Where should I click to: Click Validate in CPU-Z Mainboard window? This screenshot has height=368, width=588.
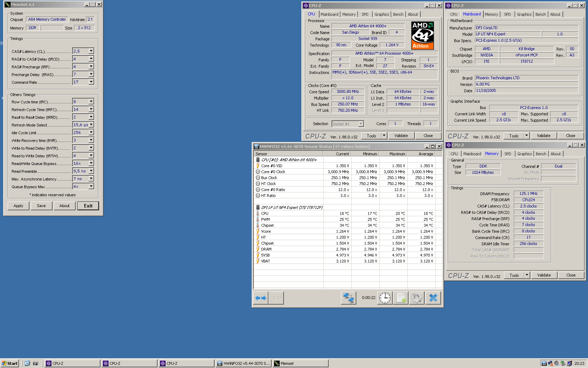click(544, 136)
